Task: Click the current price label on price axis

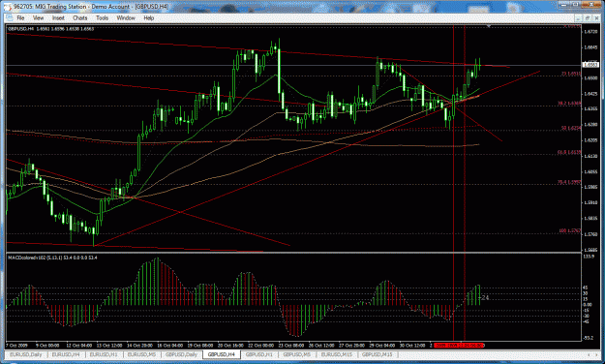Action: (x=590, y=65)
